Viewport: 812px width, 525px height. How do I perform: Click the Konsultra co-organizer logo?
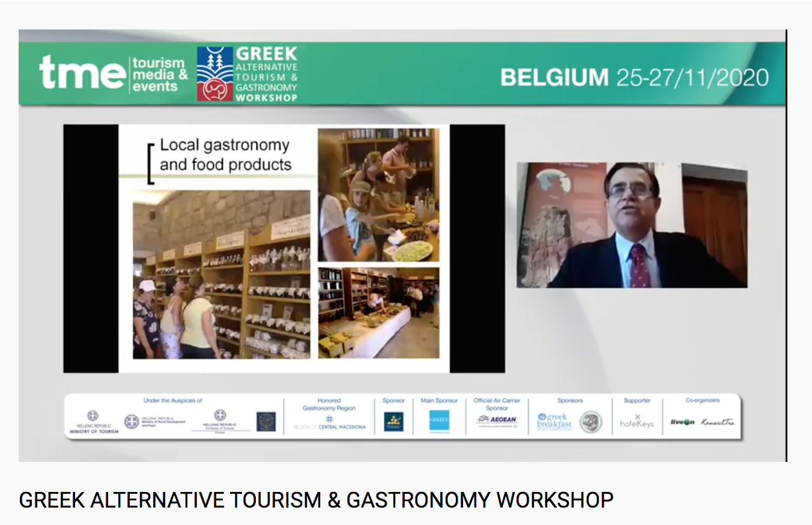[718, 422]
